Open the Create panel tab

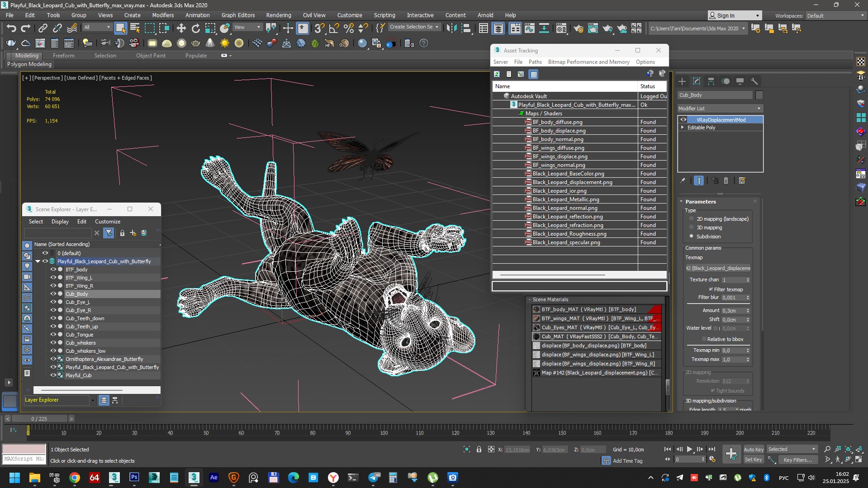pyautogui.click(x=682, y=81)
